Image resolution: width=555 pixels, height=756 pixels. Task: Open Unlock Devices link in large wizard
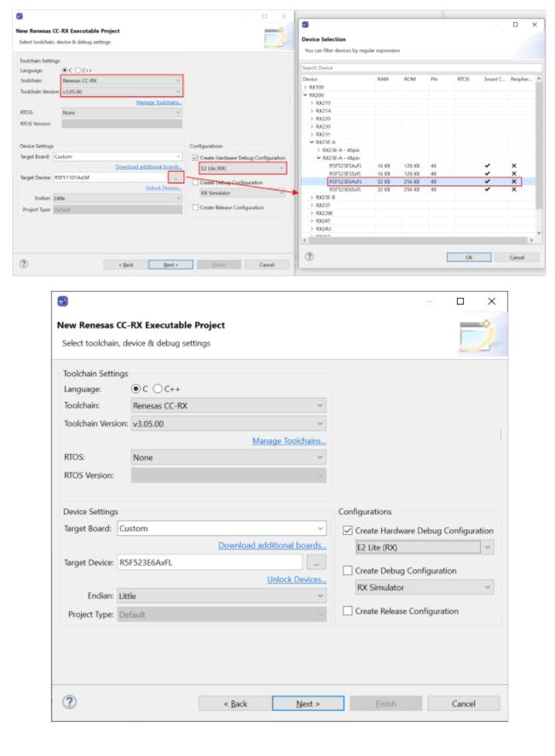[297, 579]
